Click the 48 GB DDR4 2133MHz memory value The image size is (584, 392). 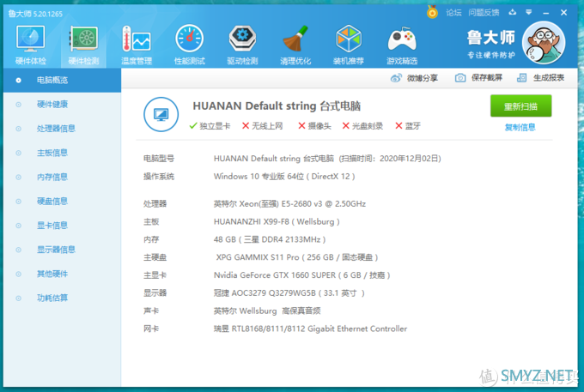(x=270, y=239)
